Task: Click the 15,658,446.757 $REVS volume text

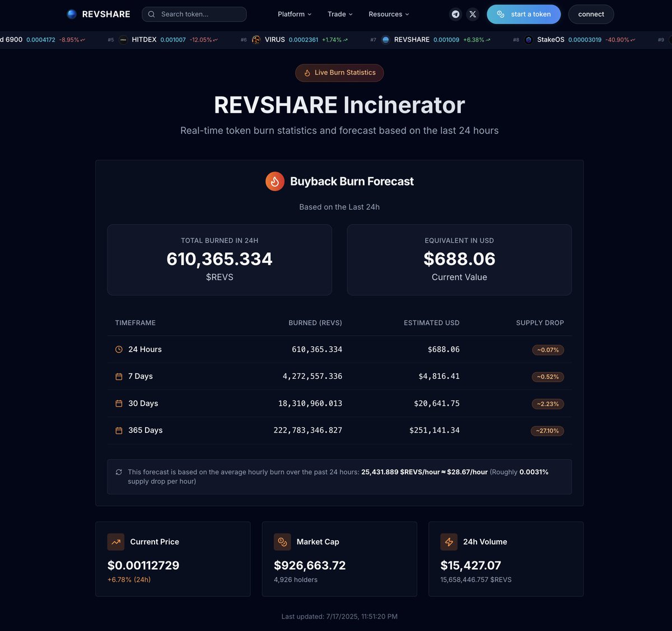Action: point(476,579)
